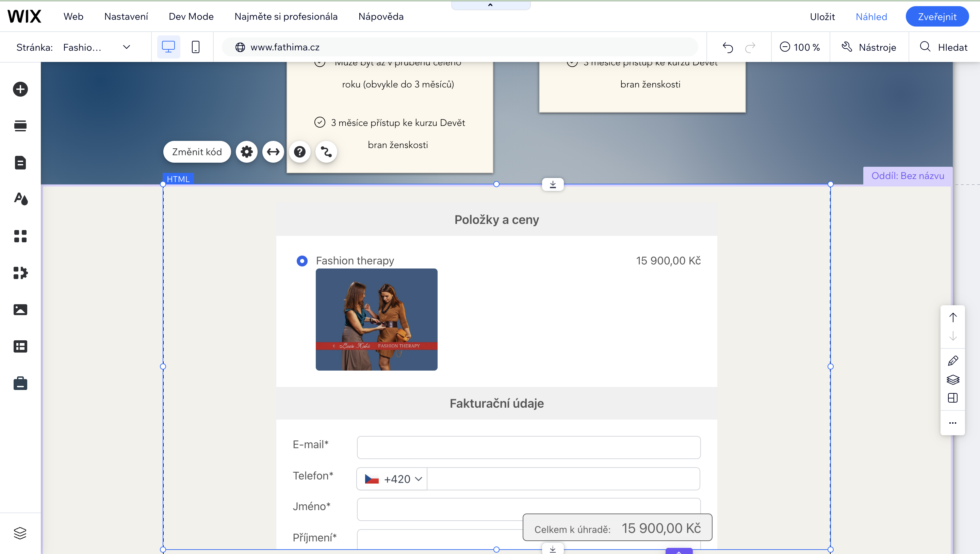Image resolution: width=980 pixels, height=554 pixels.
Task: Expand the Stránka page selector dropdown
Action: (x=126, y=47)
